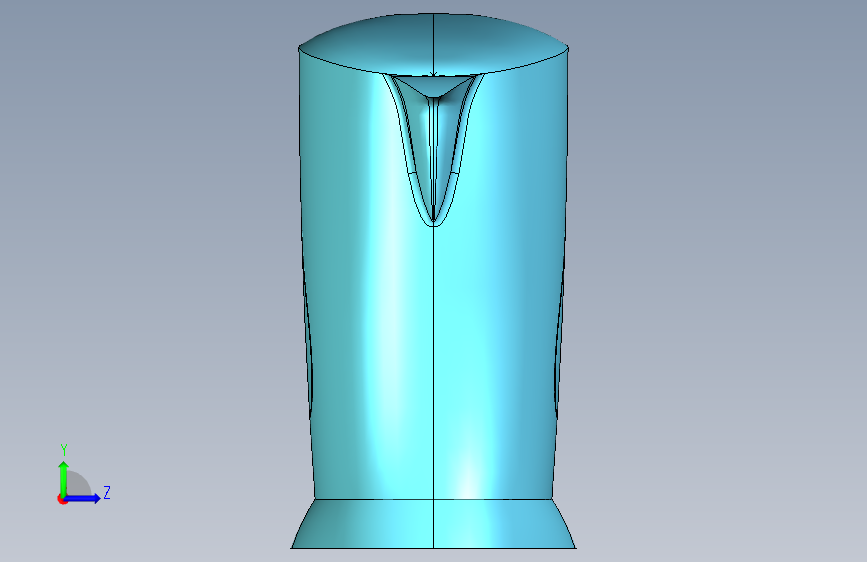
Task: Select the V-shaped spout recess on the model
Action: coord(434,149)
